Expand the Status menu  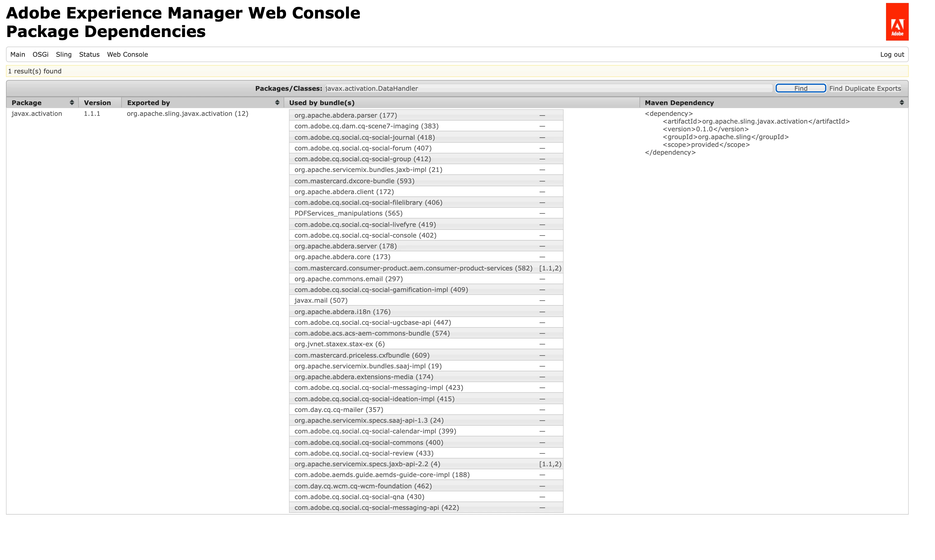pos(90,54)
